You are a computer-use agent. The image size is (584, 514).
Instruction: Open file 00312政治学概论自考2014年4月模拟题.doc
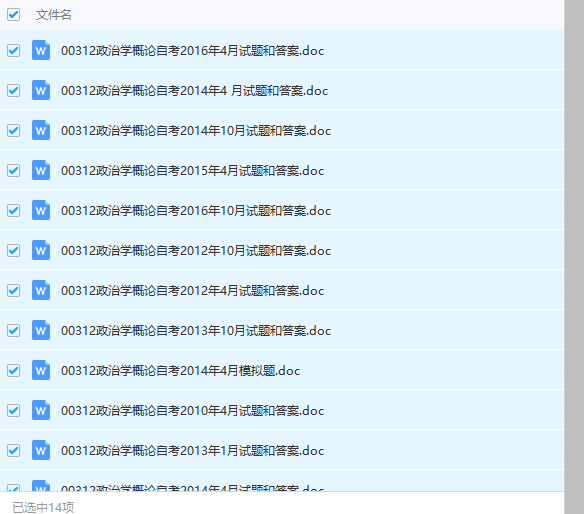[181, 371]
